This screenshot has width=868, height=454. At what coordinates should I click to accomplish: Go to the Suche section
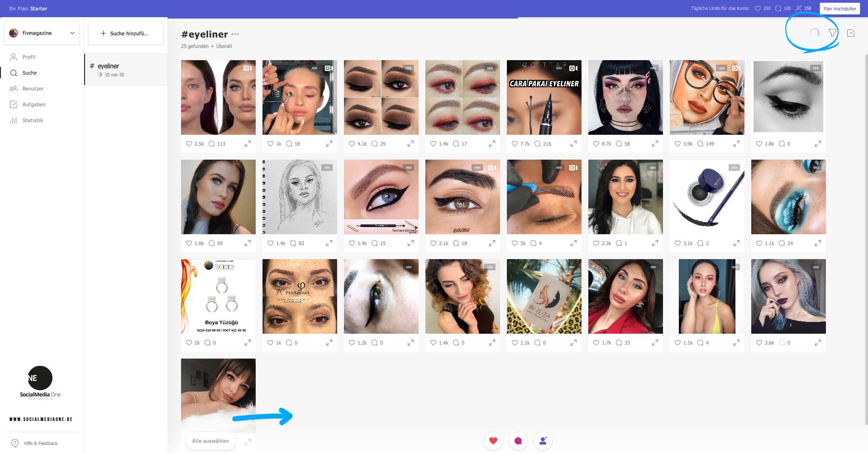tap(29, 73)
